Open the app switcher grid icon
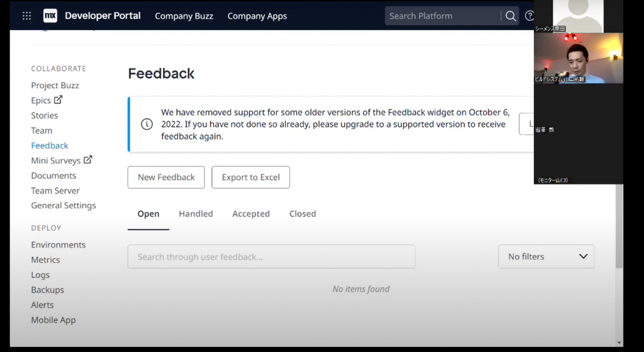The width and height of the screenshot is (644, 352). point(26,16)
